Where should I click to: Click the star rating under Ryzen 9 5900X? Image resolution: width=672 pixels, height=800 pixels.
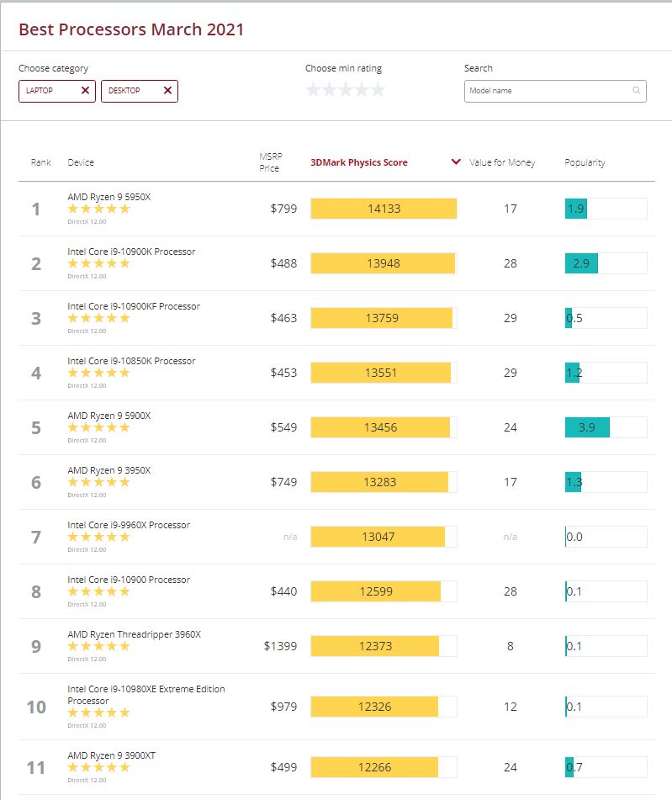point(99,427)
